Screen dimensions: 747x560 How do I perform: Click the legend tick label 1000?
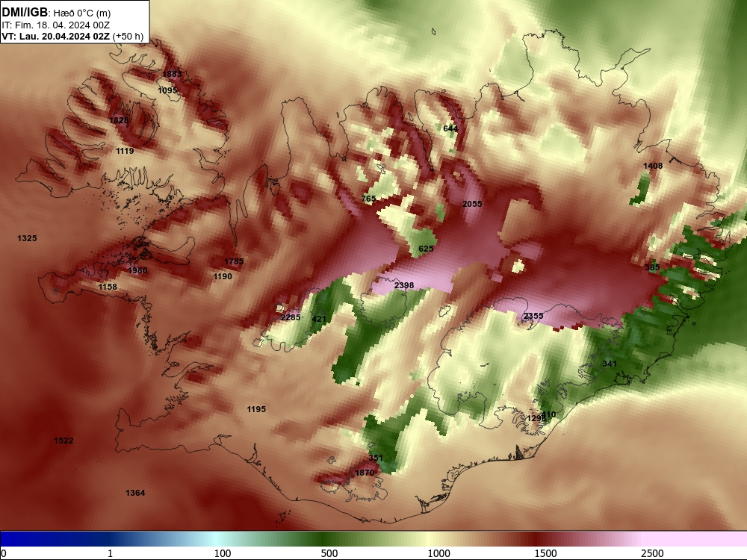click(x=438, y=553)
